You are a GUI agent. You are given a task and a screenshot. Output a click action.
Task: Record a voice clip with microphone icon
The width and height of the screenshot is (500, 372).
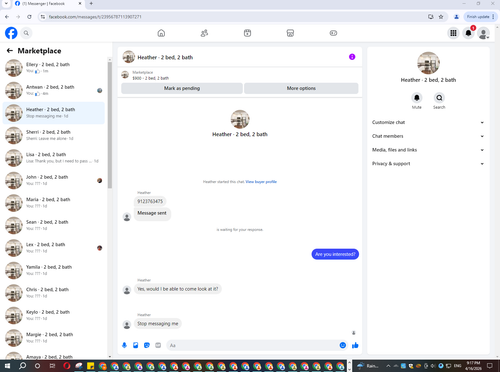click(124, 345)
